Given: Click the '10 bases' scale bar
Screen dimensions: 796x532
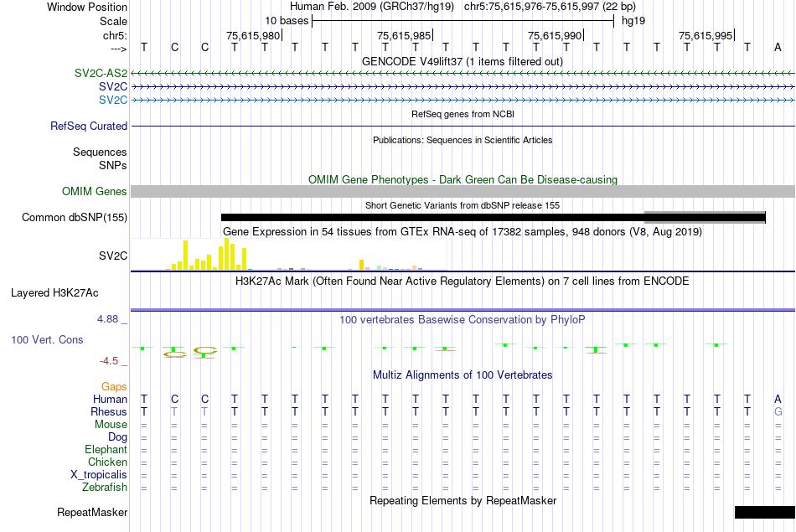Looking at the screenshot, I should [x=463, y=21].
